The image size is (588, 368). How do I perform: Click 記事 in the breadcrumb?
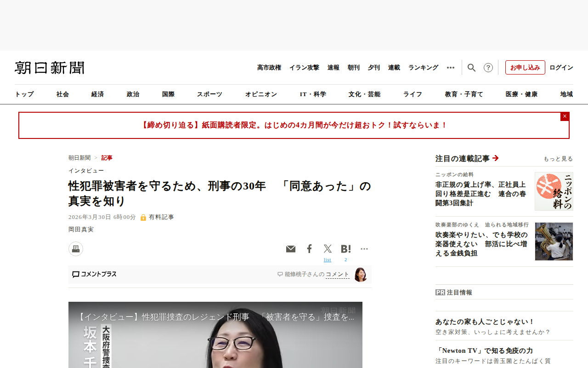pyautogui.click(x=107, y=158)
